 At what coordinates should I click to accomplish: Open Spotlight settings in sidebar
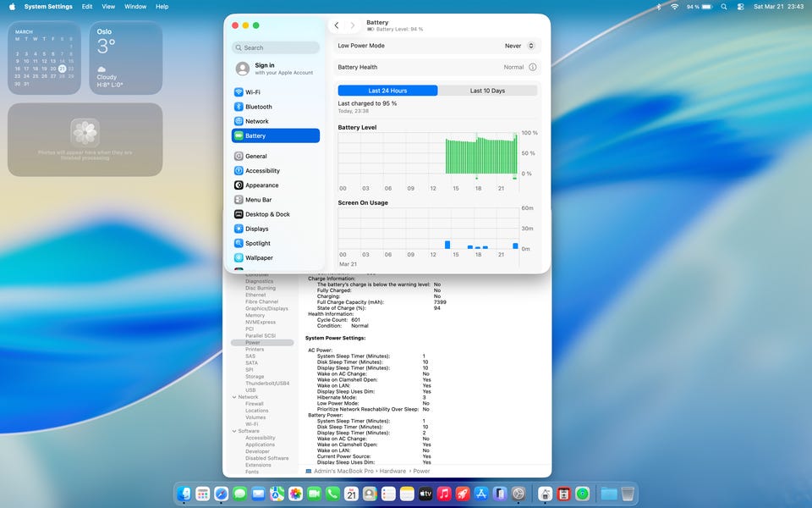click(x=258, y=243)
